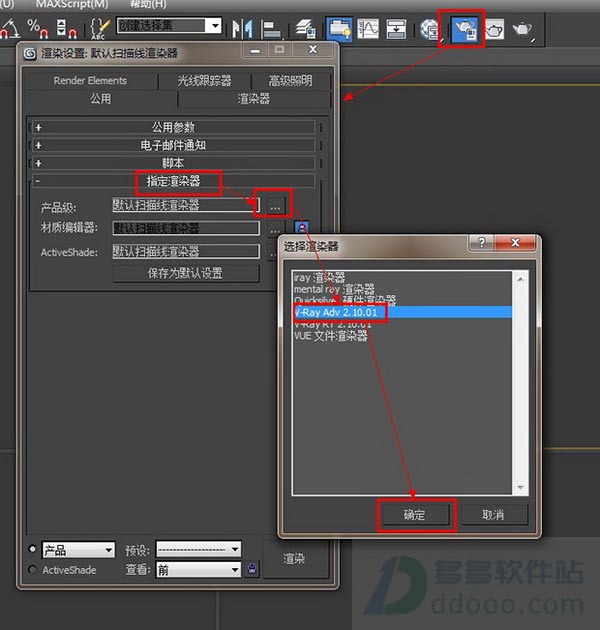Expand the 公用参数 rollout
Viewport: 600px width, 630px height.
[x=173, y=127]
